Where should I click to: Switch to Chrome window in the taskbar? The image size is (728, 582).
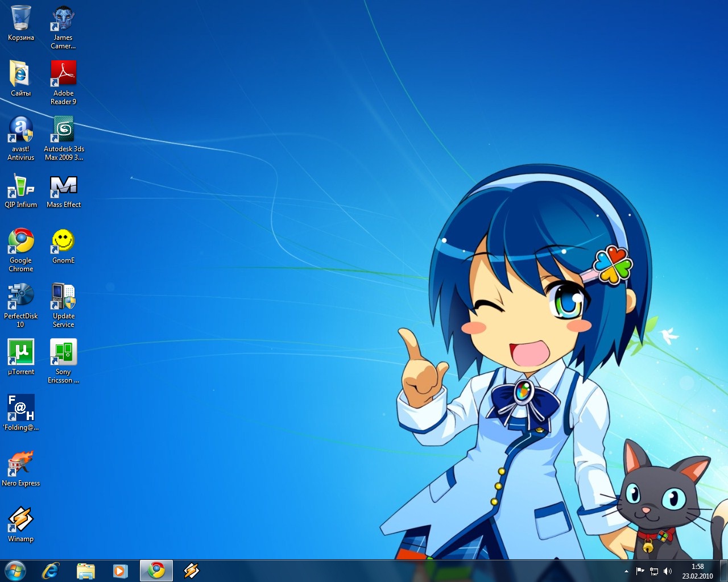point(156,571)
